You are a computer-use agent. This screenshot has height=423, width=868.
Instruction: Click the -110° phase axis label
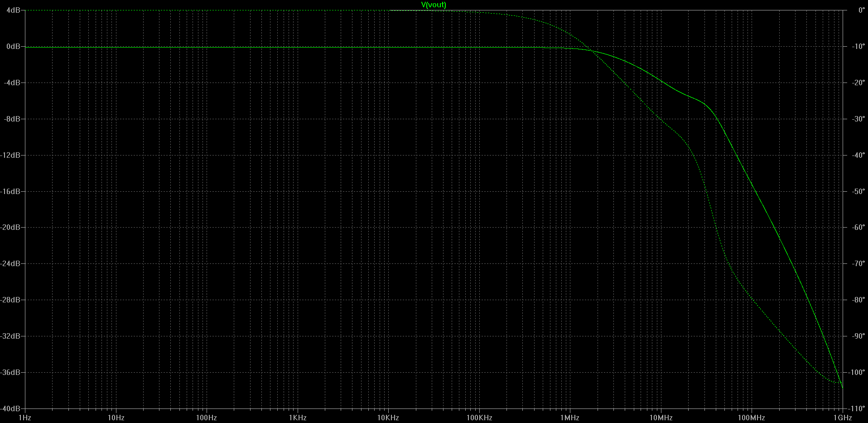click(x=857, y=408)
